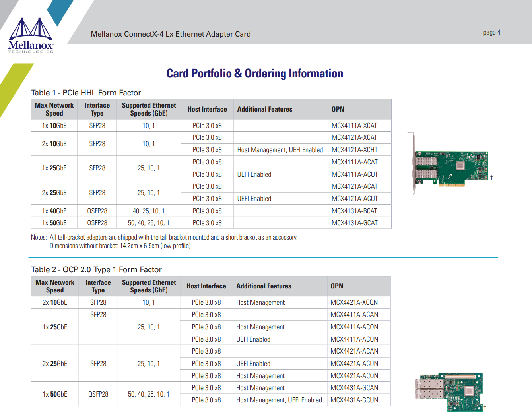Select the MCX4411A-ACQN part number
The height and width of the screenshot is (414, 532).
click(354, 327)
